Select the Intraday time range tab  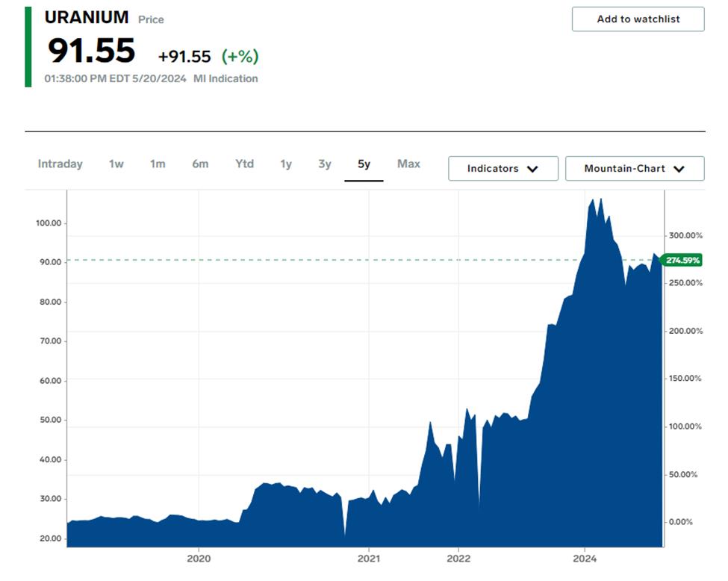tap(60, 164)
